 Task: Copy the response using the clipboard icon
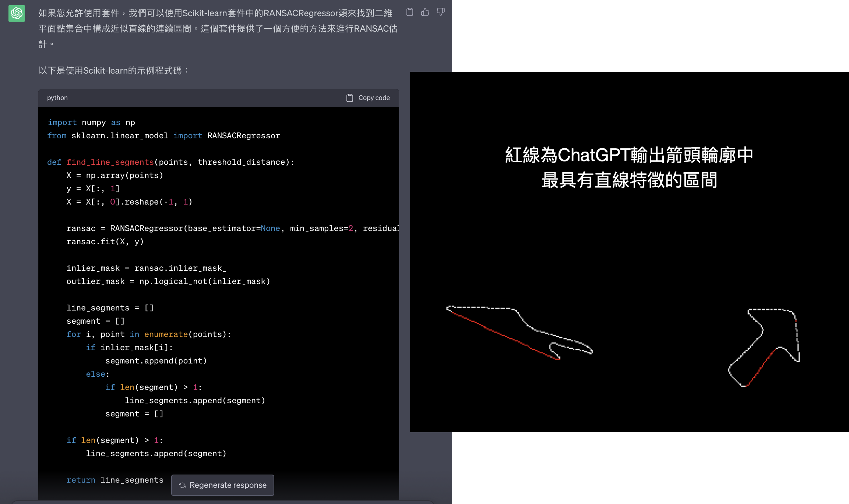[x=409, y=12]
